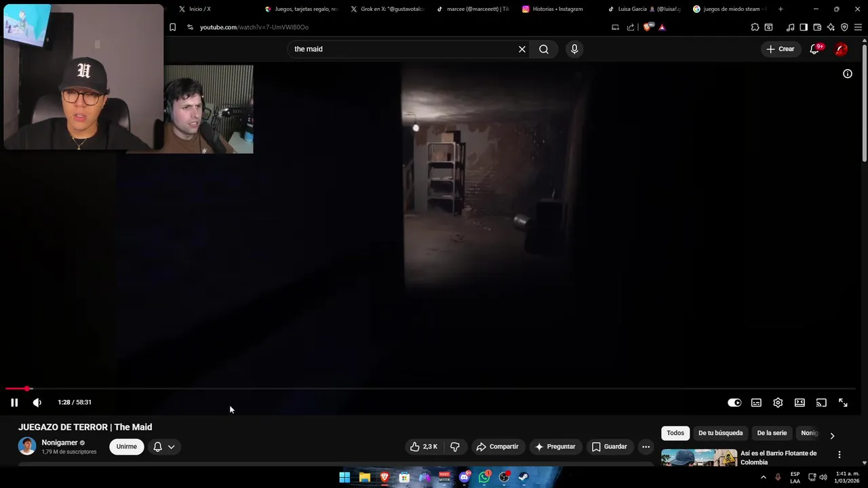Select the Todos filter chip
Viewport: 868px width, 488px height.
point(675,433)
